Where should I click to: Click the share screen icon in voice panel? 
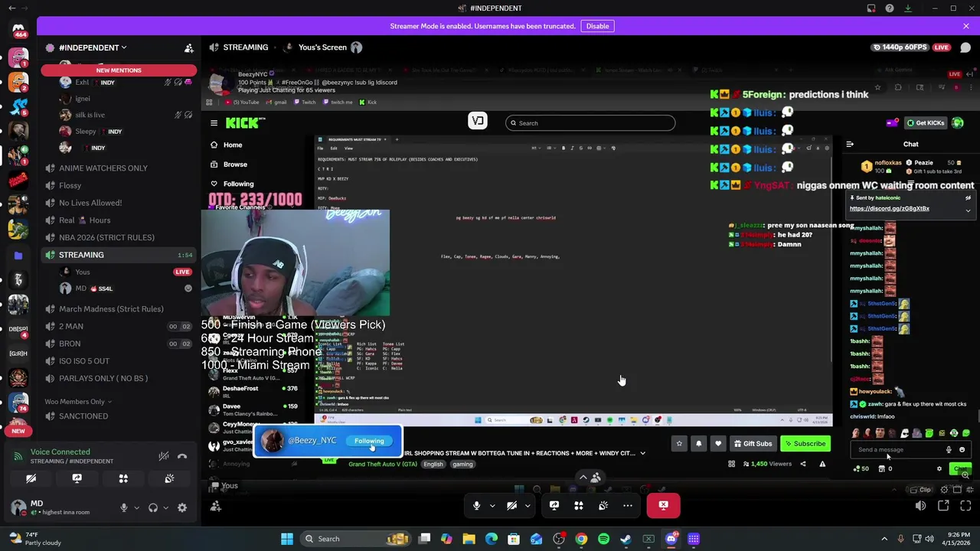(x=77, y=479)
